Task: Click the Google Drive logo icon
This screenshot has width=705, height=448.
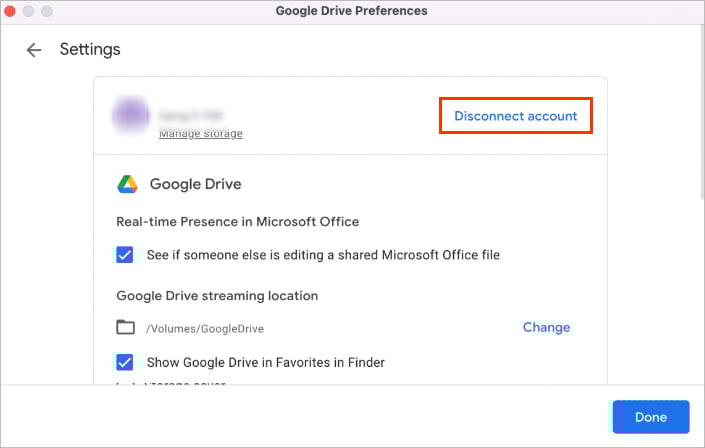Action: (x=127, y=184)
